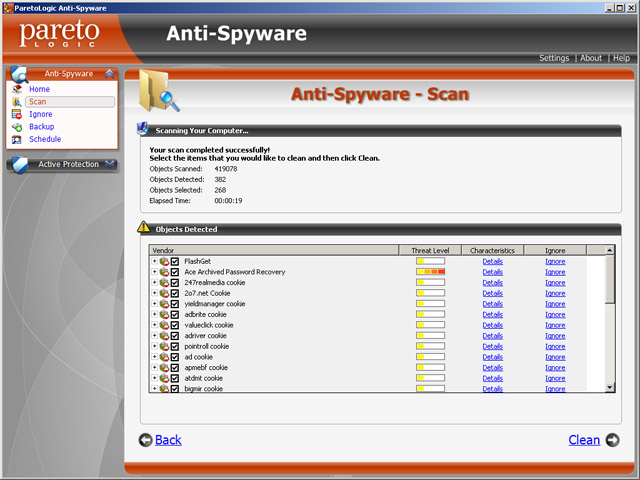Expand the Active Protection panel chevron
Screen dimensions: 640x480
click(x=109, y=164)
